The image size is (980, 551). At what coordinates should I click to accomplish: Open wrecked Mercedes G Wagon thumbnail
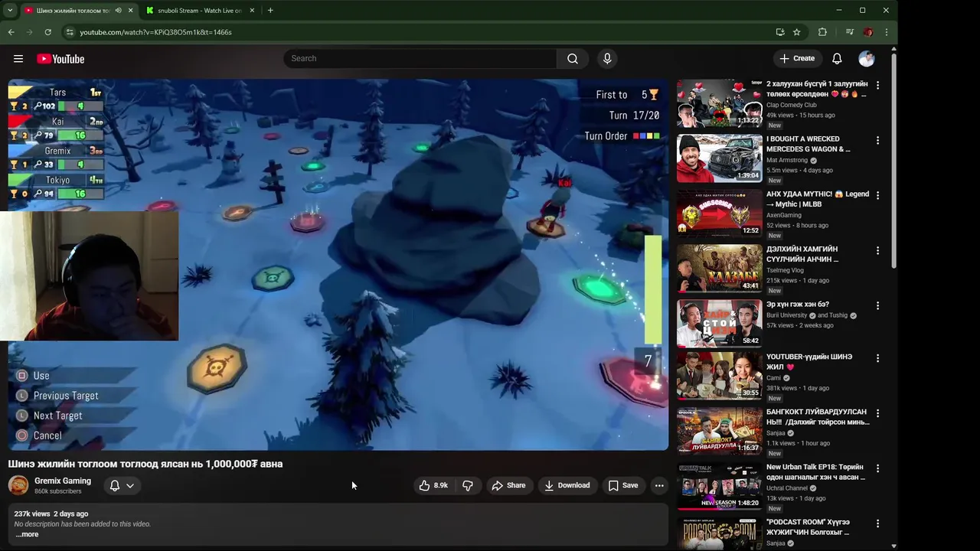(x=719, y=158)
